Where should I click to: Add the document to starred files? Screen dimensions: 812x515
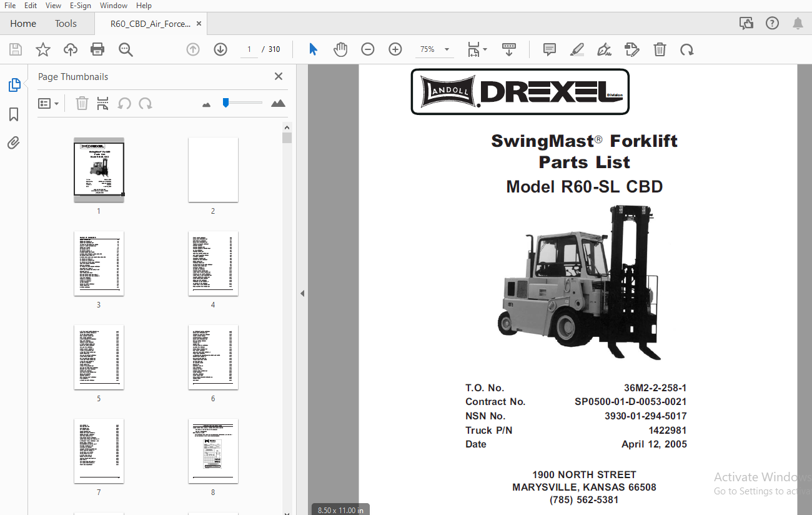point(43,49)
